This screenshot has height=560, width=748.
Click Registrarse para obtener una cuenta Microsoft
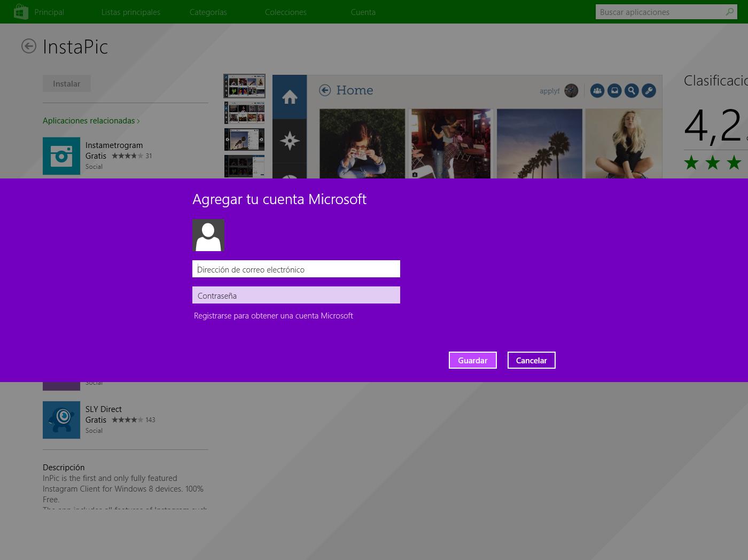tap(273, 316)
